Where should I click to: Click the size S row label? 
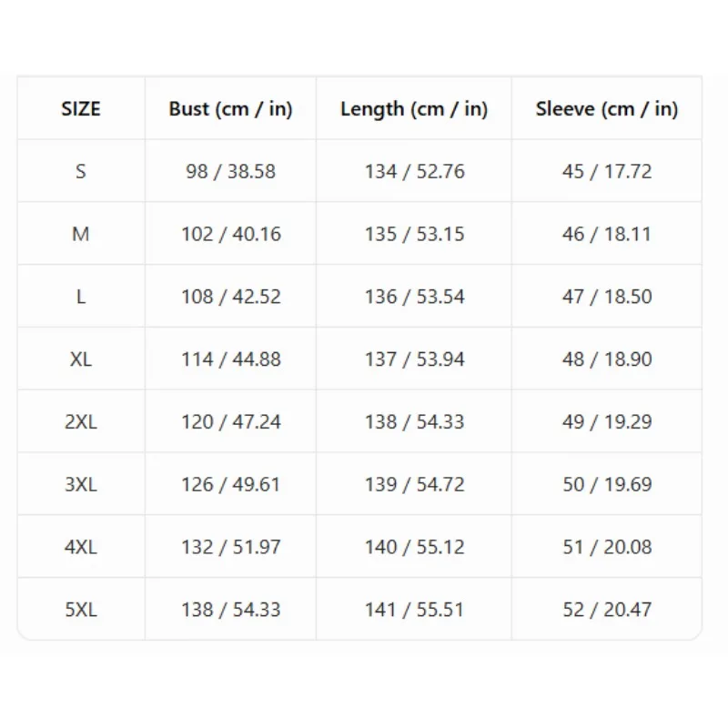pyautogui.click(x=81, y=171)
